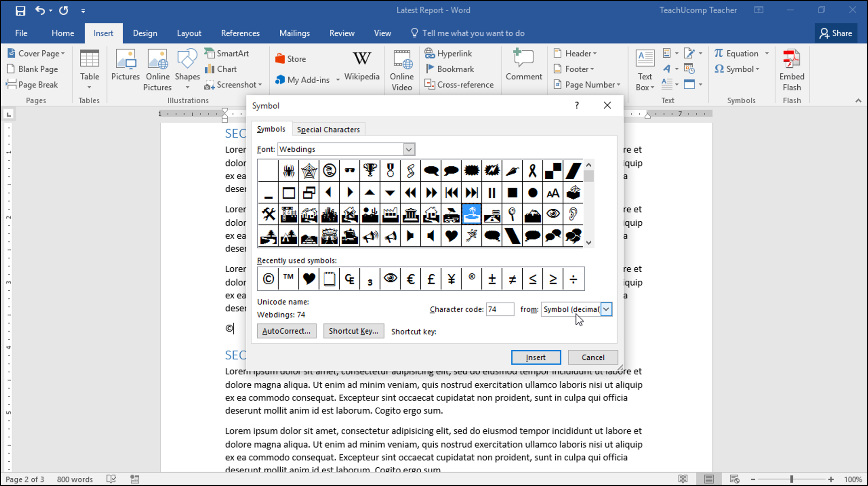
Task: Open the Text Box dropdown
Action: 645,69
